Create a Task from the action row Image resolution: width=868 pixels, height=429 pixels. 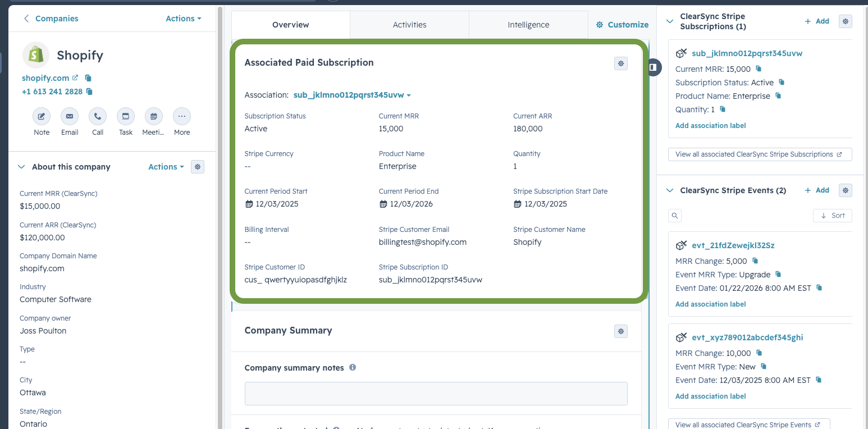[x=126, y=117]
